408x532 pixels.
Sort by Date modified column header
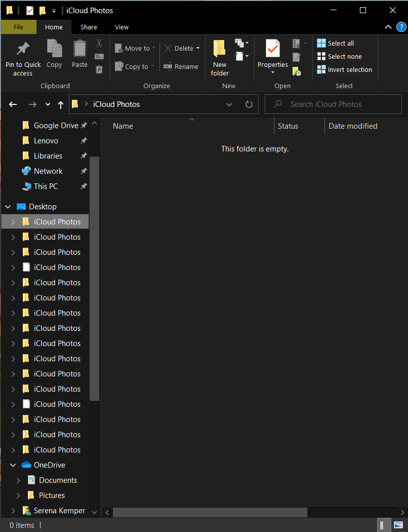(353, 126)
